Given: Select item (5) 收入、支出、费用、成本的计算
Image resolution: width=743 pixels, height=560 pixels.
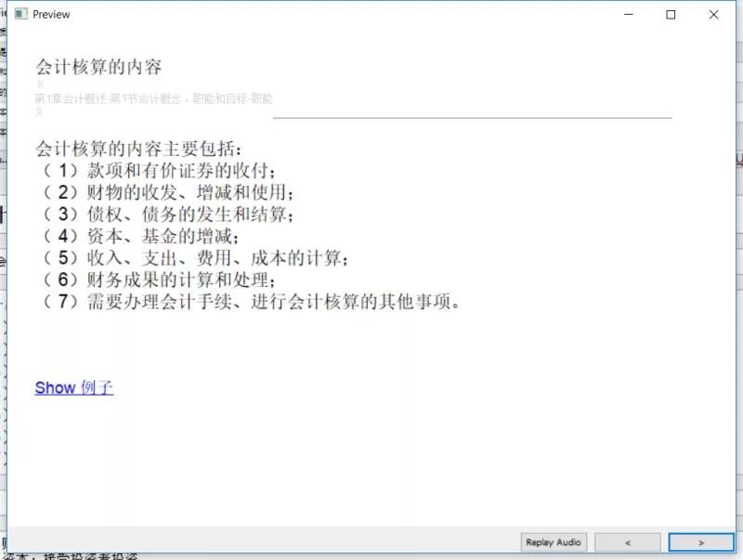Looking at the screenshot, I should [x=195, y=258].
